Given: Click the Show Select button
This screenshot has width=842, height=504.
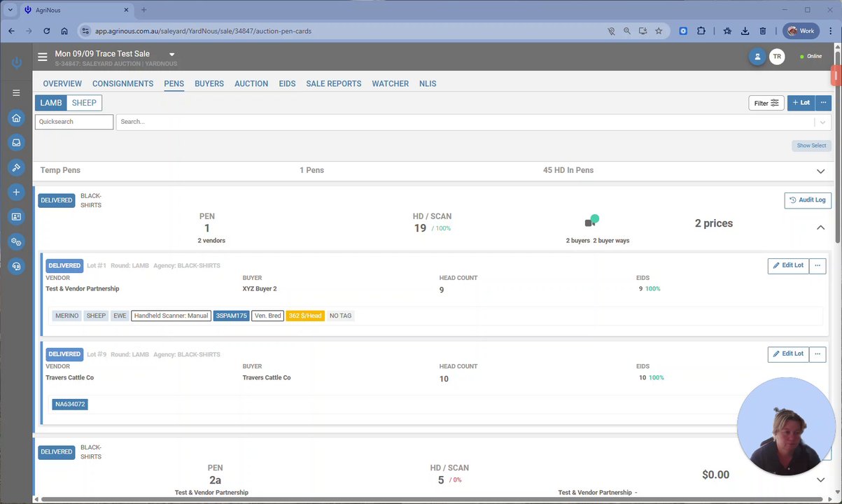Looking at the screenshot, I should tap(811, 146).
